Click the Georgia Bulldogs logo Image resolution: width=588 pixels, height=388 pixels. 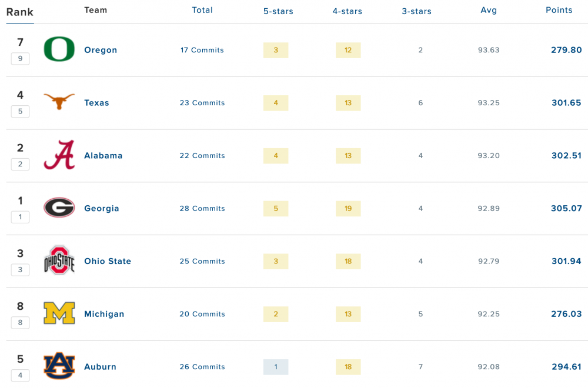(x=59, y=208)
